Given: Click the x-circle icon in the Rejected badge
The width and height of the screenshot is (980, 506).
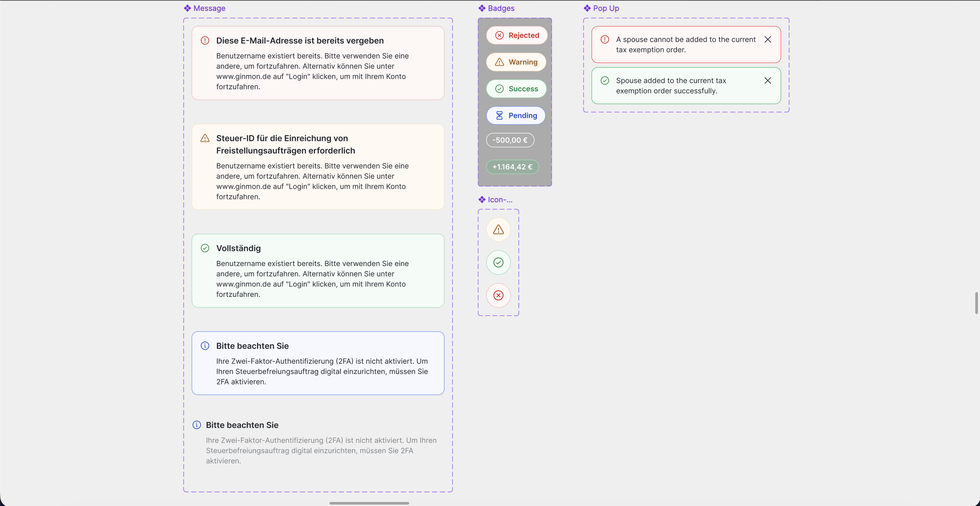Looking at the screenshot, I should click(x=499, y=35).
